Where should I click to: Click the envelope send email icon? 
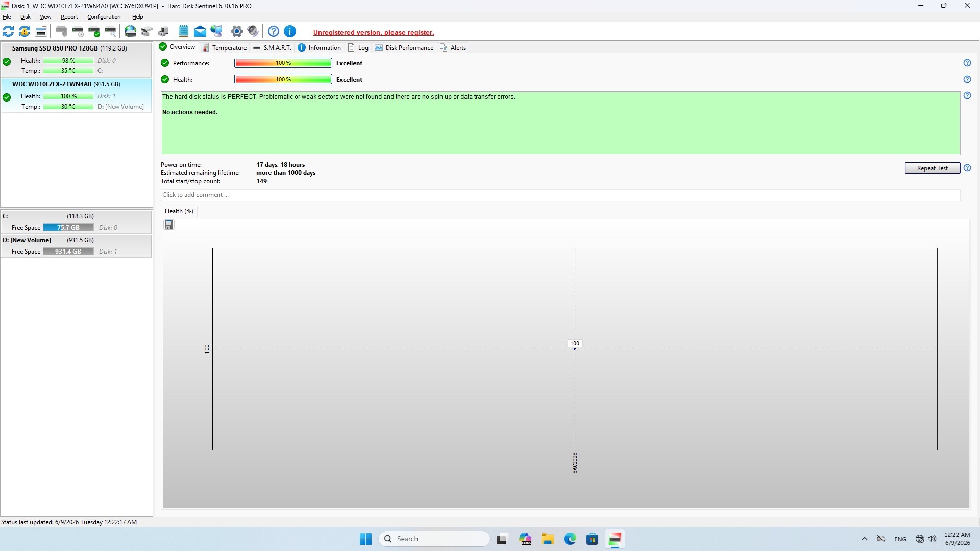200,31
